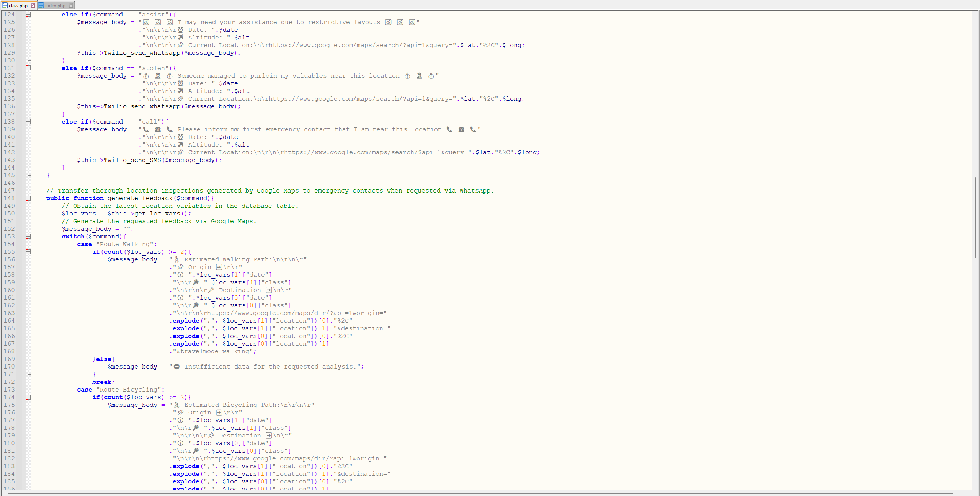The height and width of the screenshot is (496, 980).
Task: Collapse the Route Bicycling fold at line 174
Action: click(28, 397)
